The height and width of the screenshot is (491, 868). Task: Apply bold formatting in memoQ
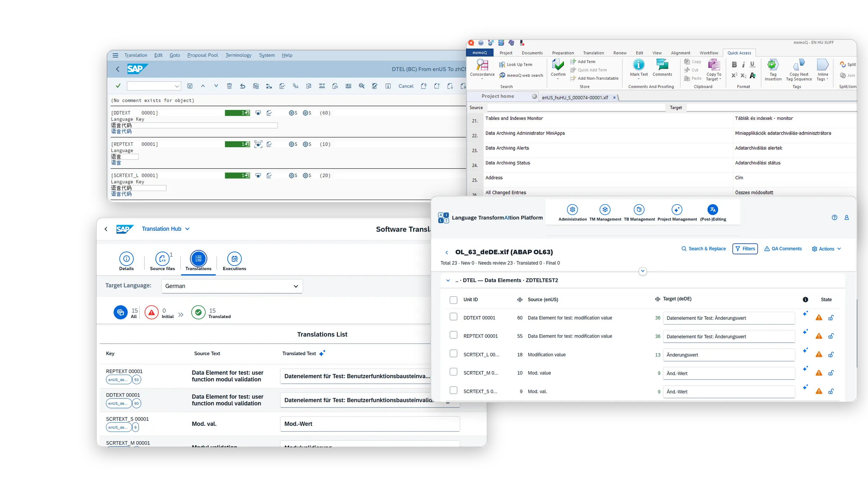(x=734, y=65)
